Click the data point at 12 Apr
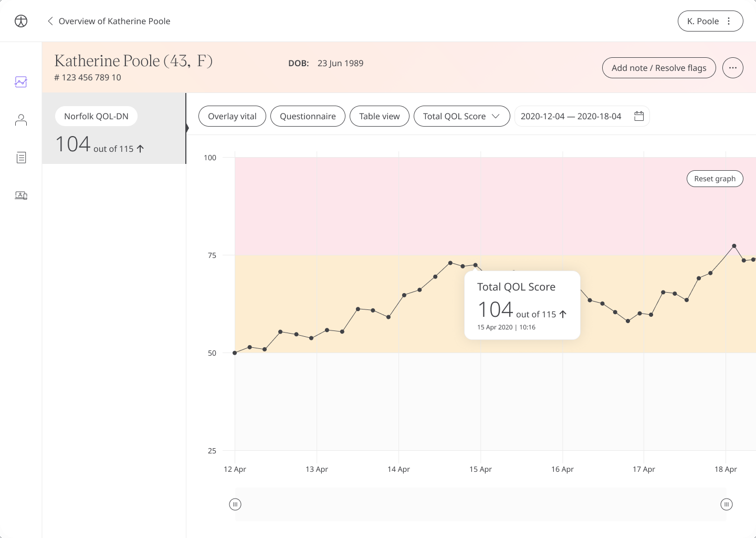This screenshot has width=756, height=538. coord(235,353)
